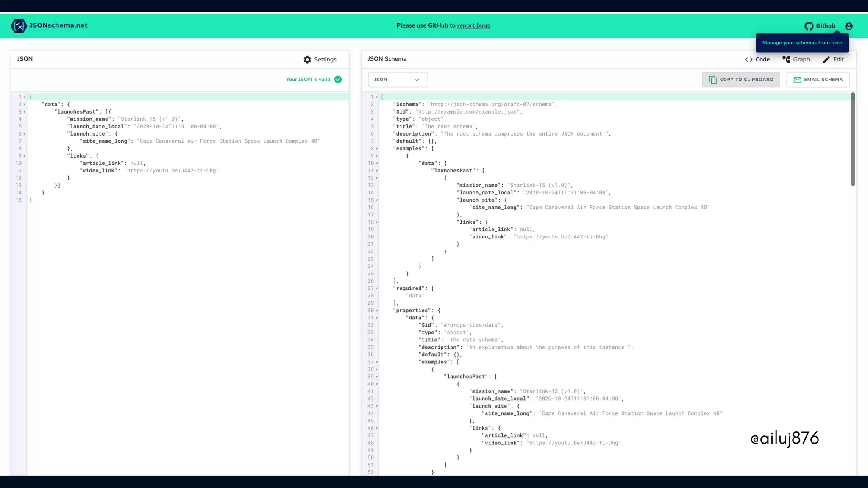Viewport: 868px width, 488px height.
Task: Collapse the properties fold arrow on schema line 30
Action: tap(376, 311)
